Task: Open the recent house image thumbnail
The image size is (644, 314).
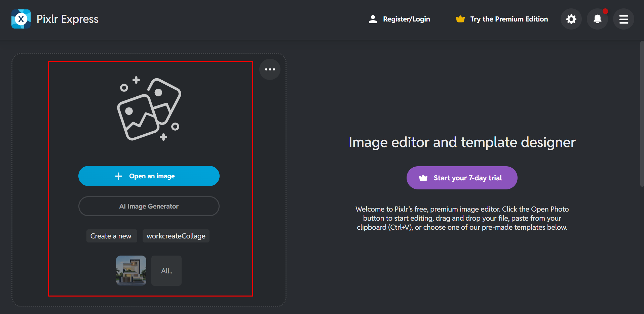Action: [x=131, y=271]
